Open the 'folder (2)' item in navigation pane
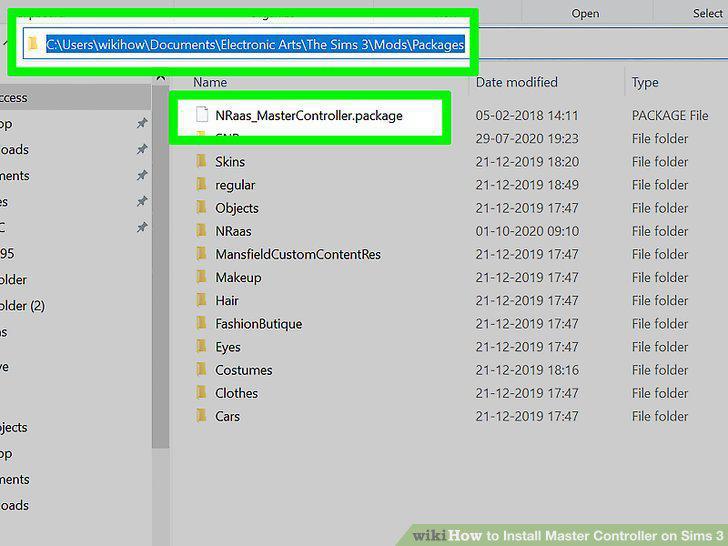Viewport: 728px width, 546px height. (x=22, y=306)
